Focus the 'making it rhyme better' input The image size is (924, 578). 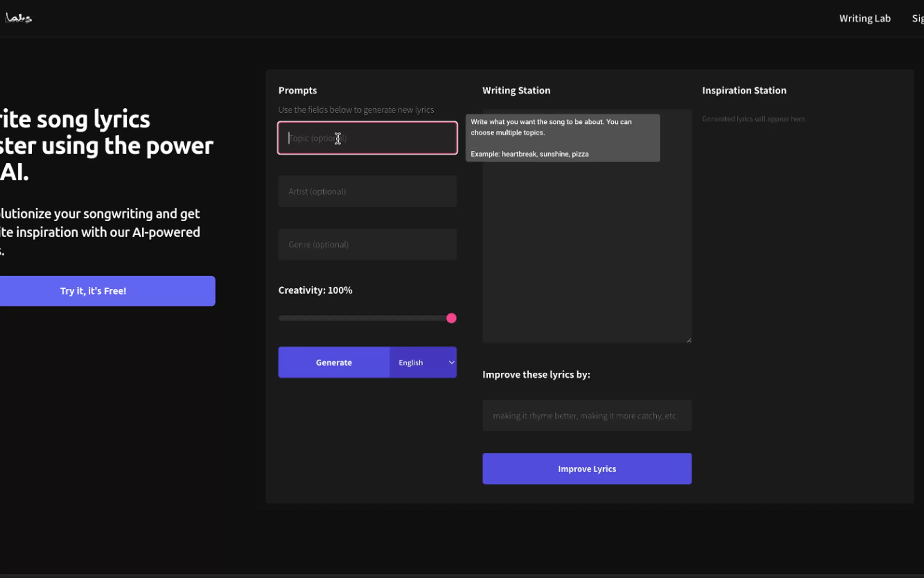[587, 416]
